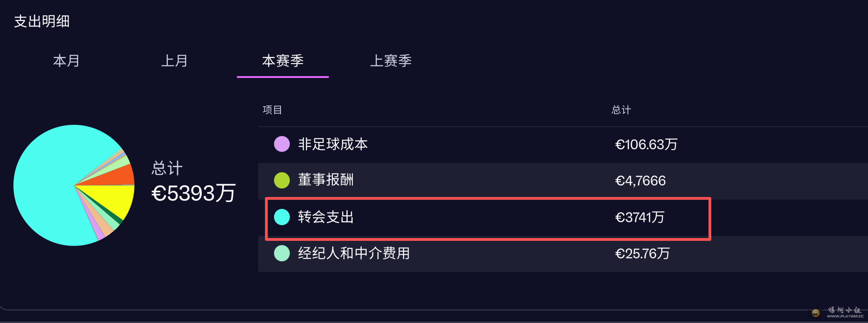
Task: Click the €3741万 amount value
Action: (x=640, y=217)
